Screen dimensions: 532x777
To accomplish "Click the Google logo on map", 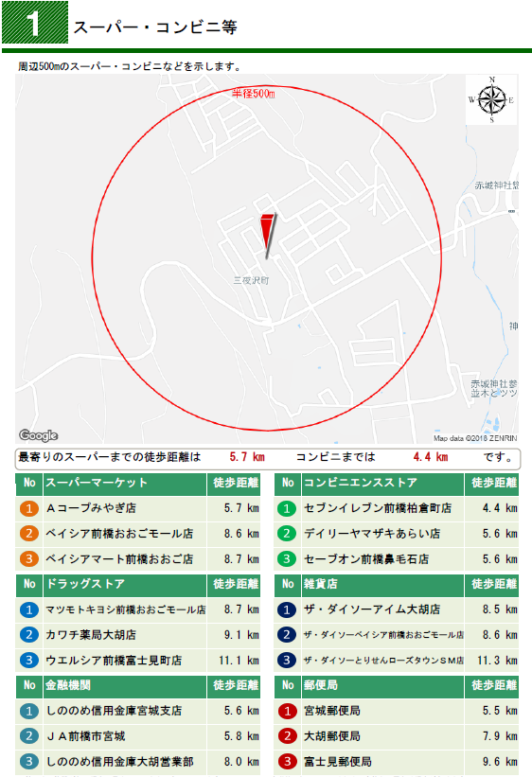I will pyautogui.click(x=38, y=435).
